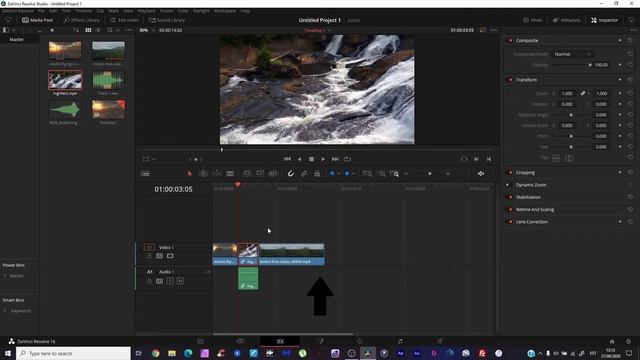Toggle the Lens Correction enable dot
Image resolution: width=640 pixels, height=360 pixels.
tap(510, 222)
